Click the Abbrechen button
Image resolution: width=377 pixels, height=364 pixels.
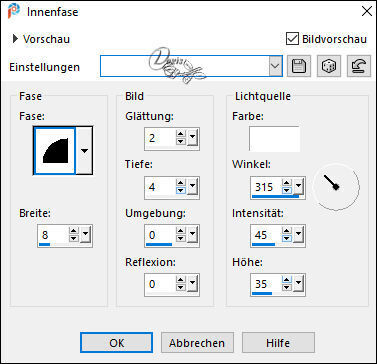[x=197, y=343]
